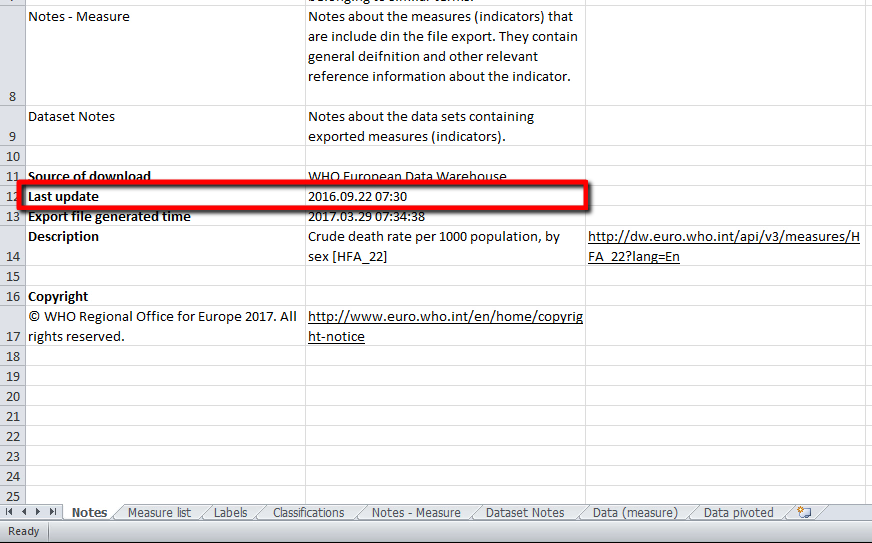Switch to the Classifications sheet tab
The image size is (872, 543).
point(309,512)
